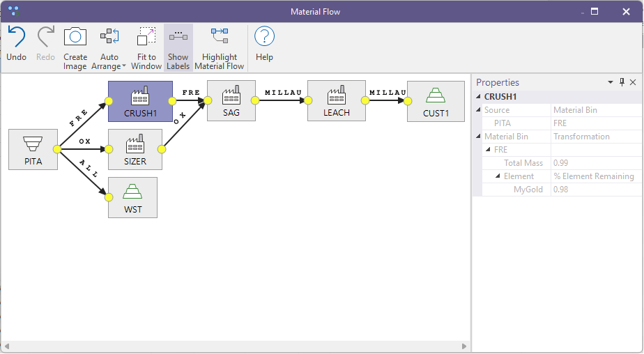This screenshot has width=644, height=354.
Task: Click the PITA output connector dot
Action: point(57,150)
